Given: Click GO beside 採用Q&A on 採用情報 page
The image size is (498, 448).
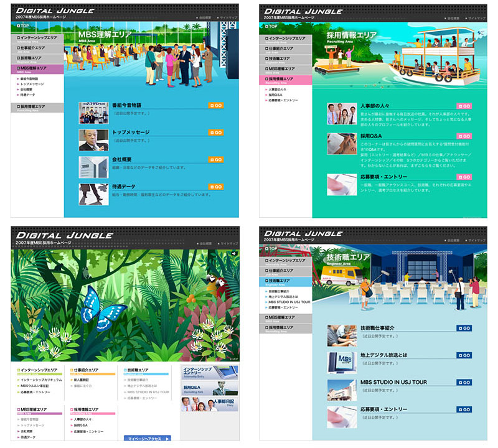Looking at the screenshot, I should [x=464, y=136].
